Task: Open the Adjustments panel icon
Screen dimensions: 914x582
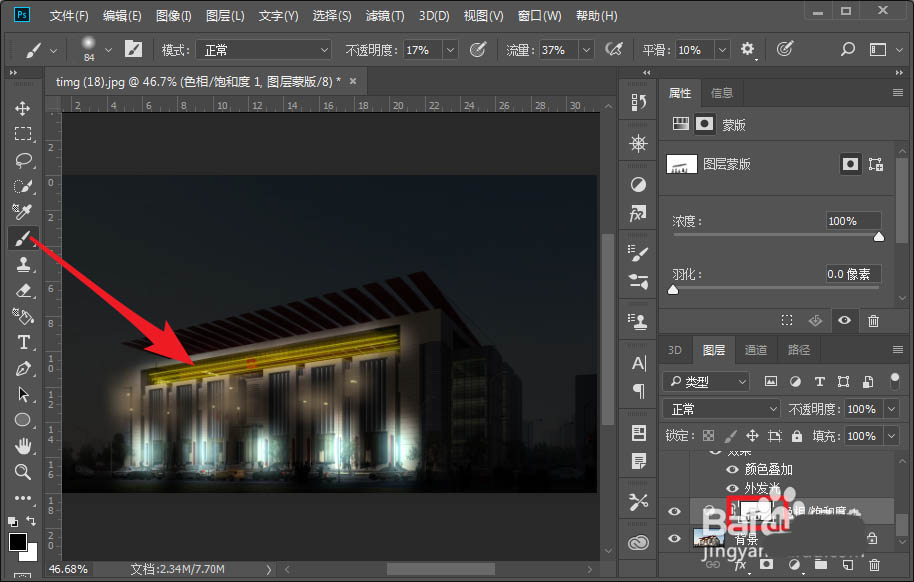Action: [x=638, y=185]
